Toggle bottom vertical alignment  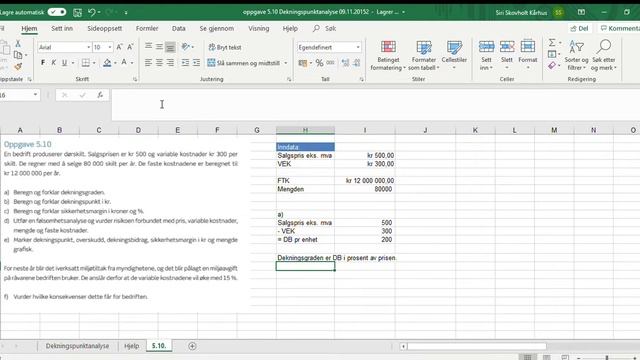pos(170,47)
